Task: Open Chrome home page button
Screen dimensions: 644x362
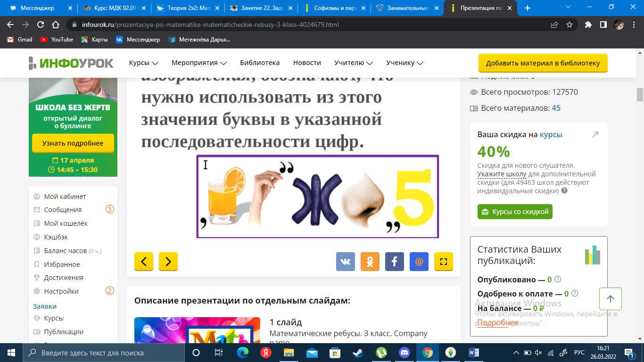Action: 56,25
